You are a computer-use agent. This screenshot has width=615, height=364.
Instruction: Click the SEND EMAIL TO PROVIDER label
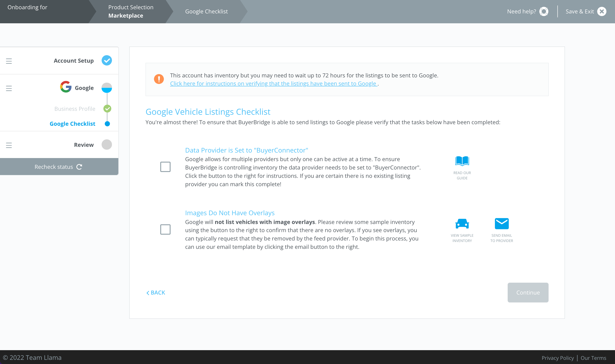[x=502, y=238]
